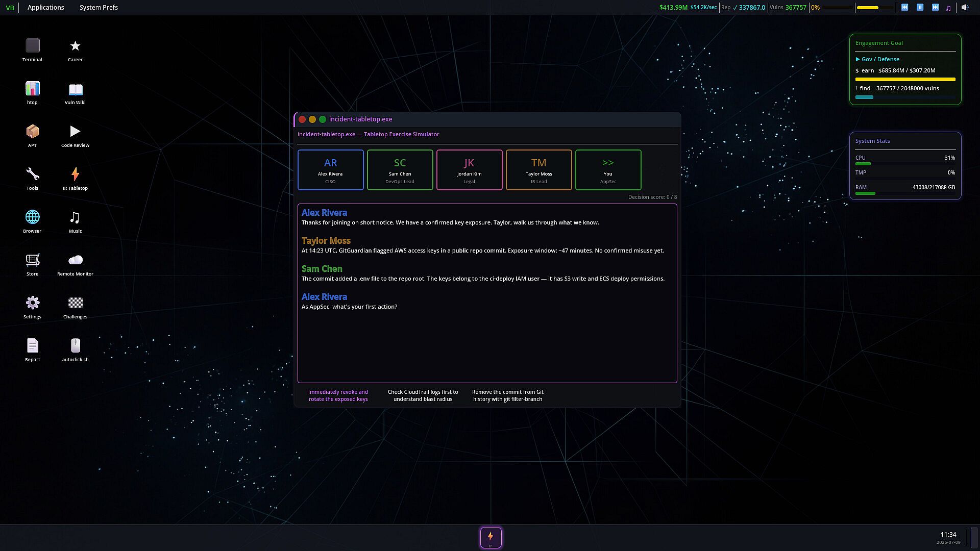Mute sound via the top bar speaker icon
This screenshot has width=980, height=551.
[x=964, y=8]
